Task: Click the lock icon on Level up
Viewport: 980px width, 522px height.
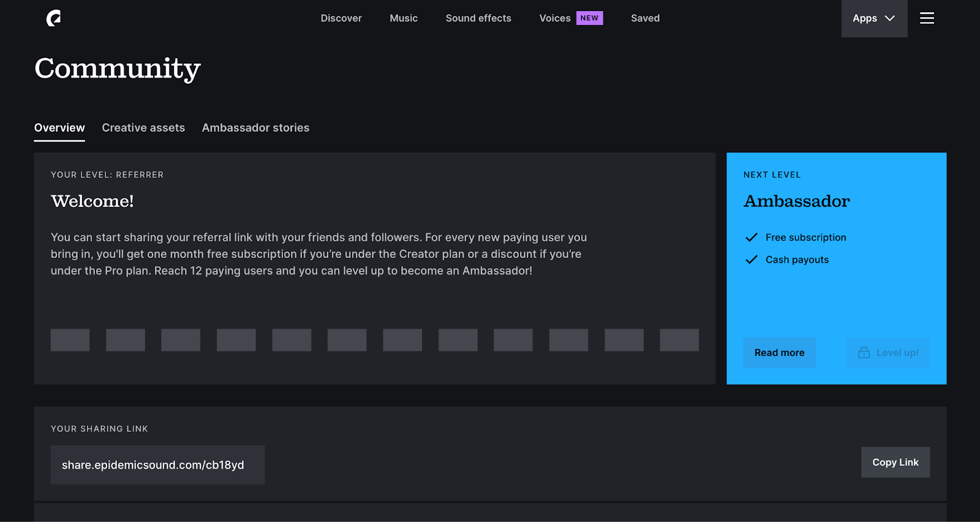Action: tap(864, 352)
